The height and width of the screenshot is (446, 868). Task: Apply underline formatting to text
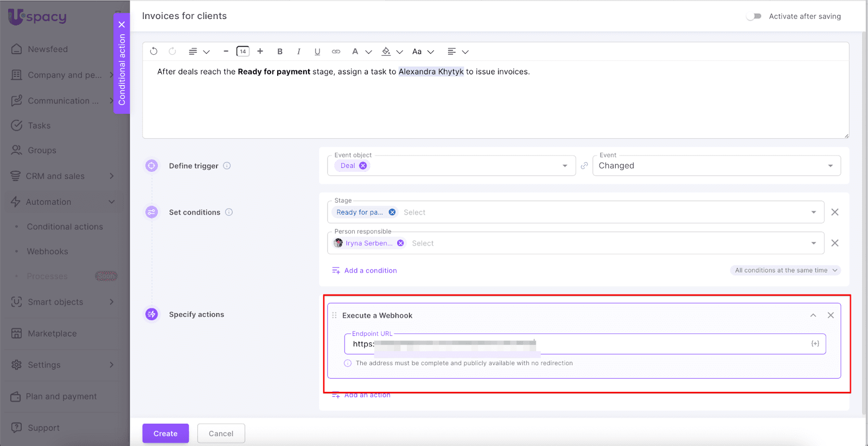(x=317, y=51)
